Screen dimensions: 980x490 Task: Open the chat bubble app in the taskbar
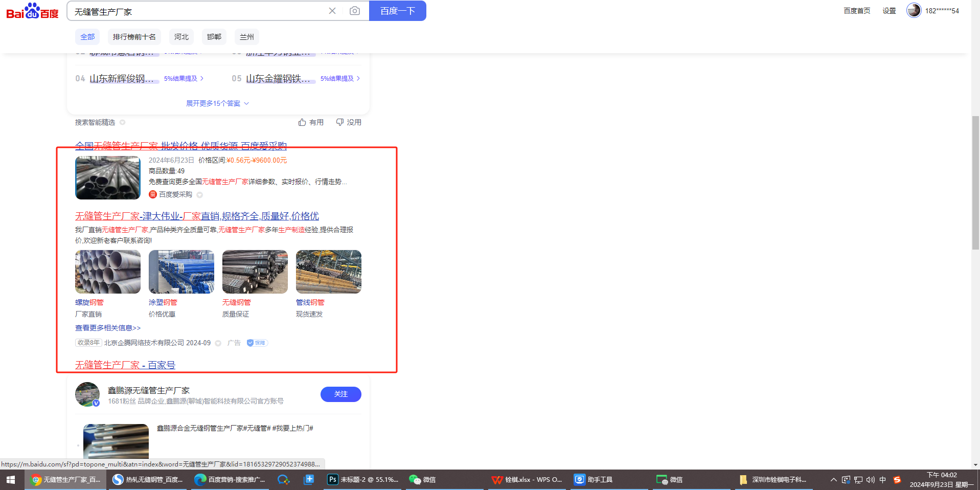[283, 480]
